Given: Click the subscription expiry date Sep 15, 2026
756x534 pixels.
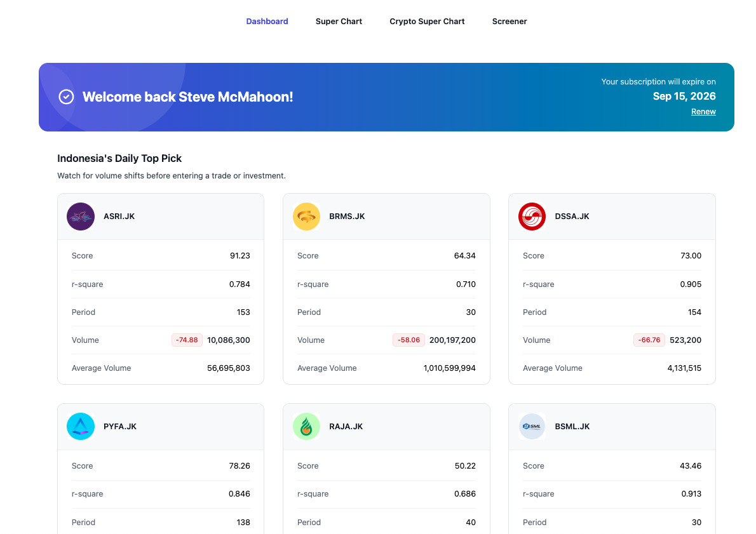Looking at the screenshot, I should (x=684, y=96).
